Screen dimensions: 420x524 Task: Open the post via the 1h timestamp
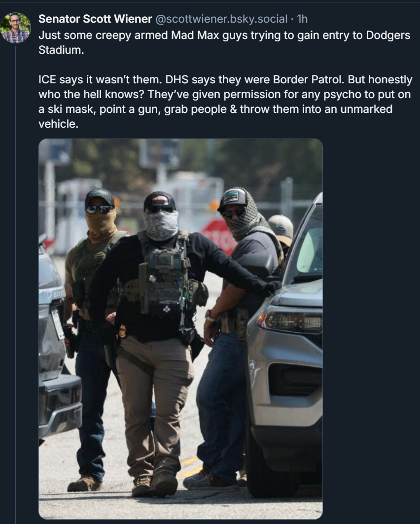click(x=302, y=19)
